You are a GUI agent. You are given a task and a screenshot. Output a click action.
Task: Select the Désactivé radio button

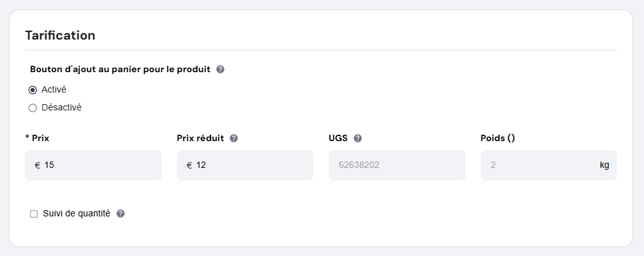33,108
